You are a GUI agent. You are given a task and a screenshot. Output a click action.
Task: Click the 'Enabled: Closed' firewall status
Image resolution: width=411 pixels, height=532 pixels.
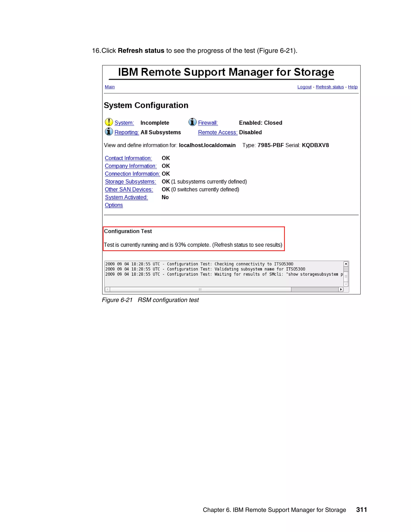click(x=260, y=123)
